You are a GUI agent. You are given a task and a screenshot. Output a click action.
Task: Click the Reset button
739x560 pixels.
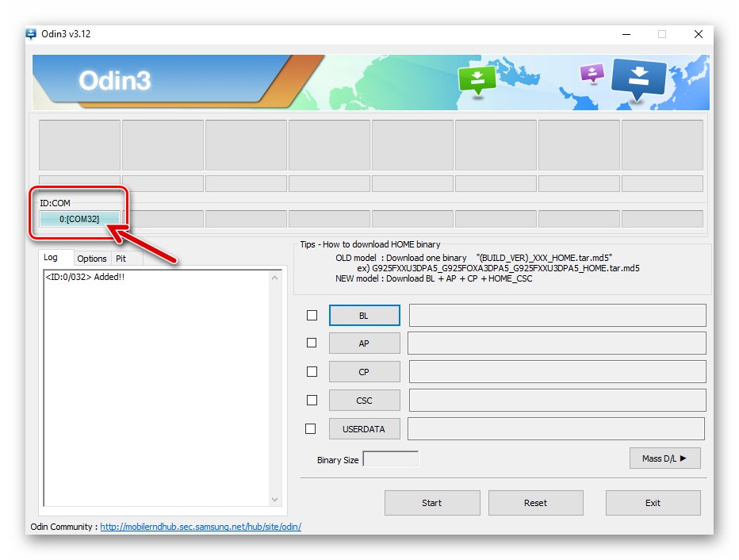pyautogui.click(x=536, y=503)
